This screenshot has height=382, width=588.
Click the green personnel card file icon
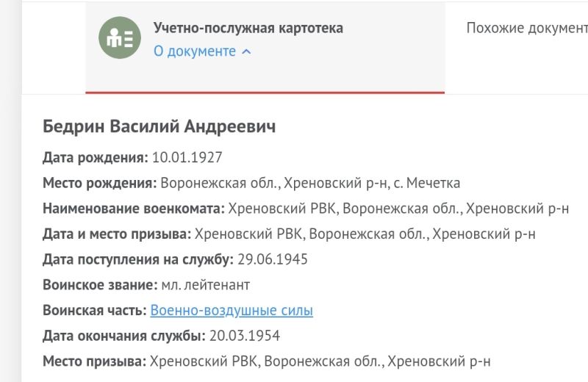[120, 37]
